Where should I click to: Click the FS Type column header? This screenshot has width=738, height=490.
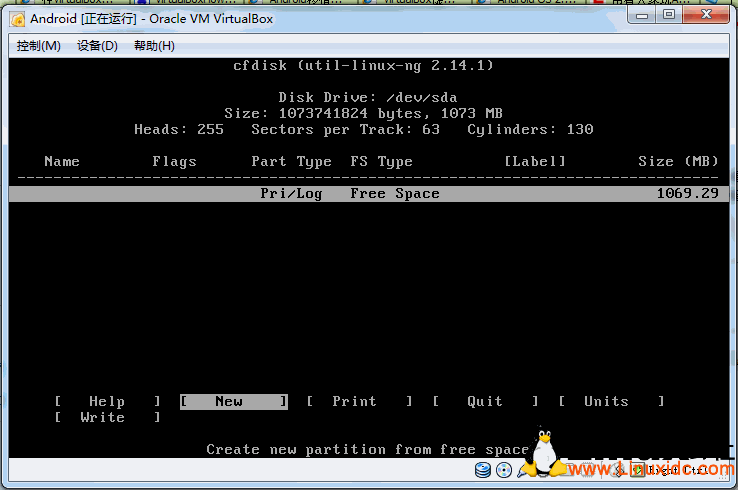pos(381,162)
